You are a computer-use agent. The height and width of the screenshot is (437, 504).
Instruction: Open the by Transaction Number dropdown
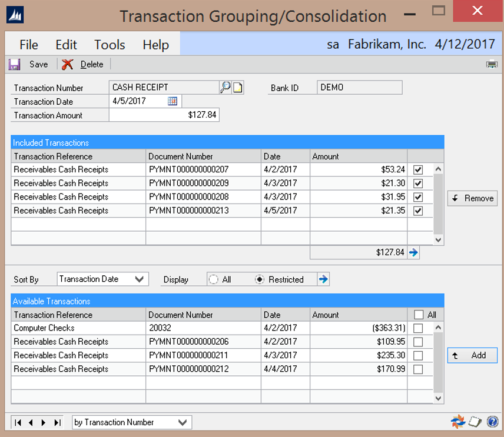[x=183, y=422]
